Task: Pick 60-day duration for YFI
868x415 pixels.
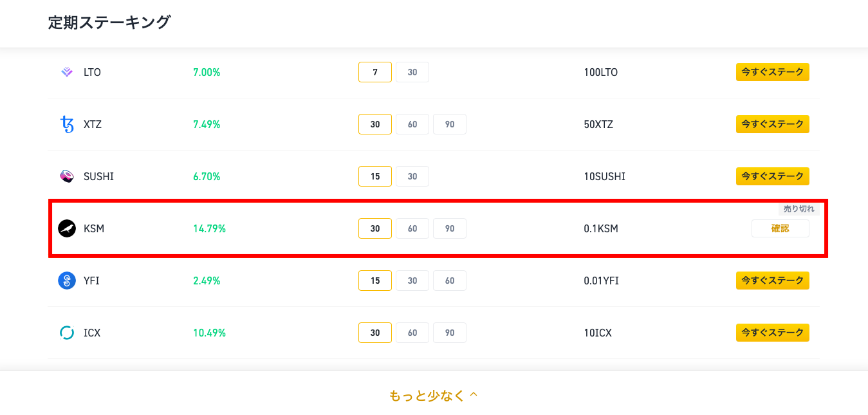Action: click(450, 281)
